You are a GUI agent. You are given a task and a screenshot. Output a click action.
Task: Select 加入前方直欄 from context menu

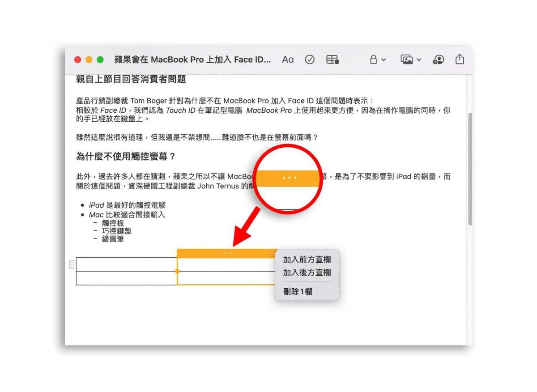(307, 260)
